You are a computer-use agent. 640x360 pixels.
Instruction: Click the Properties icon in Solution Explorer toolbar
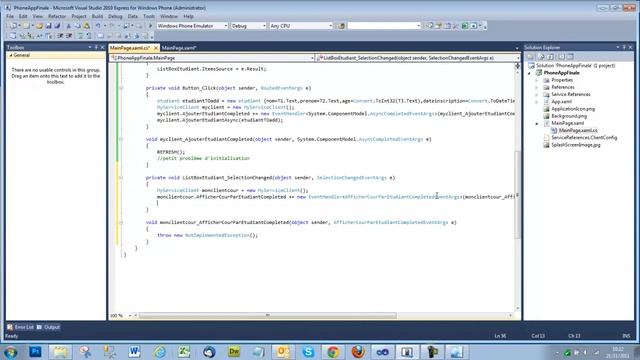530,57
